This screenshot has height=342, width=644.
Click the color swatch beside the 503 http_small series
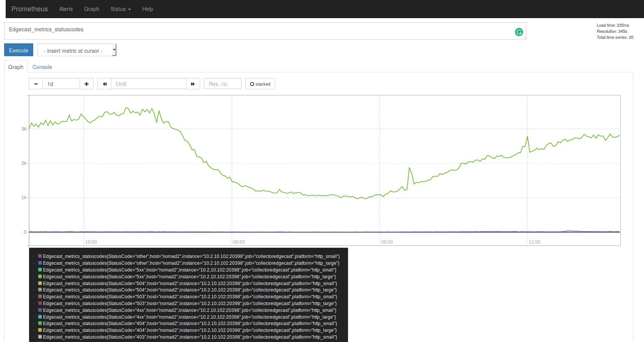[40, 296]
